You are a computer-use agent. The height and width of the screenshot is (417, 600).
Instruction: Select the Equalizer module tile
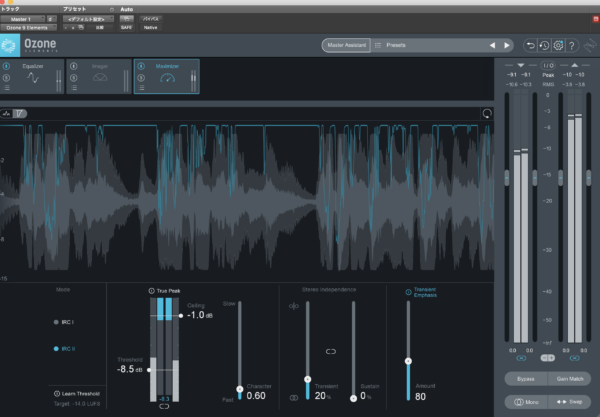pos(32,77)
